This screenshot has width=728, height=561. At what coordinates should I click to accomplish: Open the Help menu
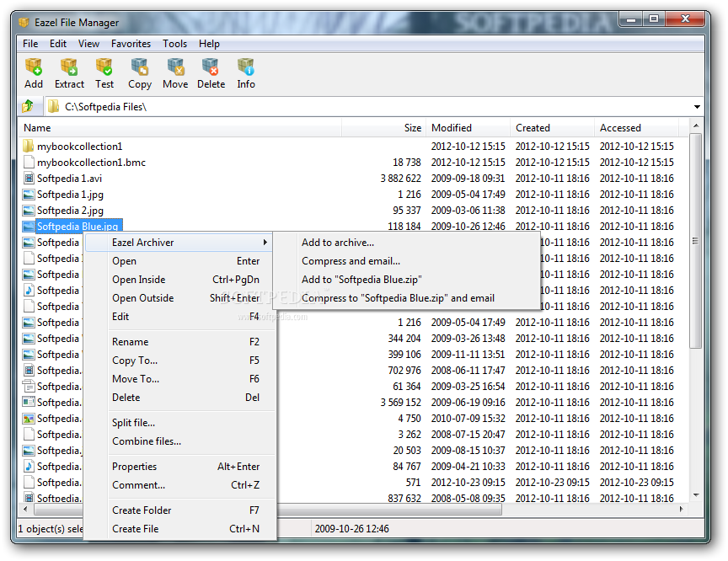(x=209, y=44)
